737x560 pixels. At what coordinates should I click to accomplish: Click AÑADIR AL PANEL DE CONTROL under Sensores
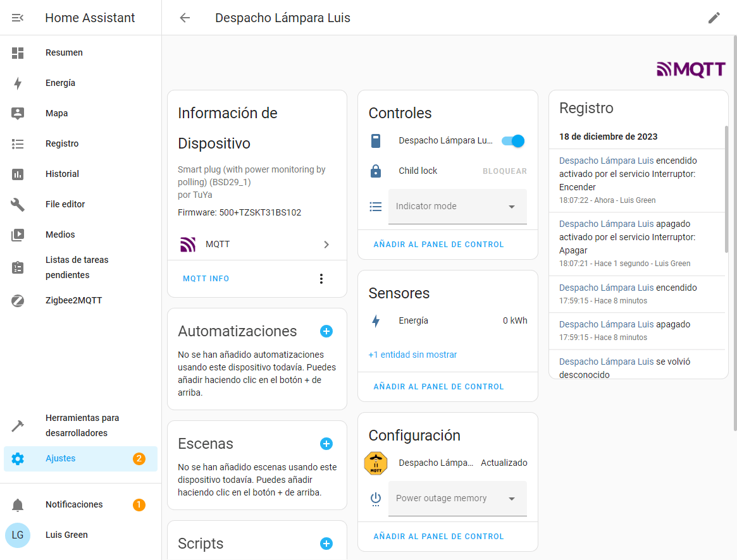pos(438,387)
